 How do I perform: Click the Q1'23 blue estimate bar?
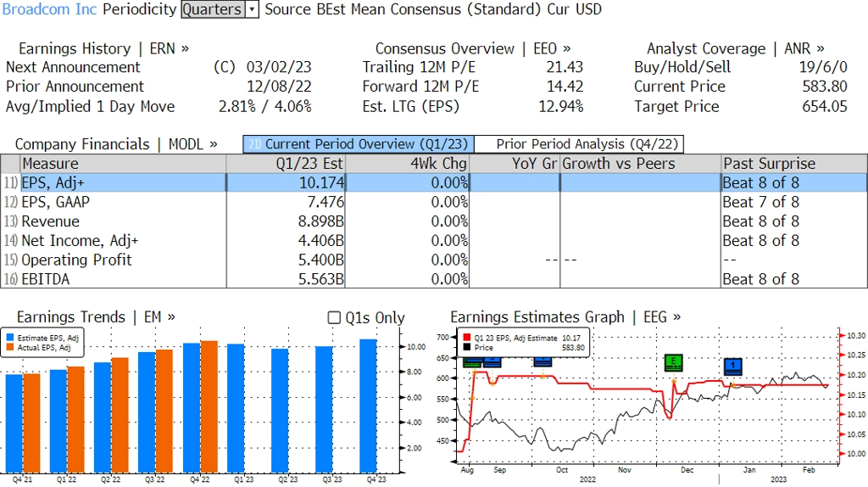[x=236, y=408]
